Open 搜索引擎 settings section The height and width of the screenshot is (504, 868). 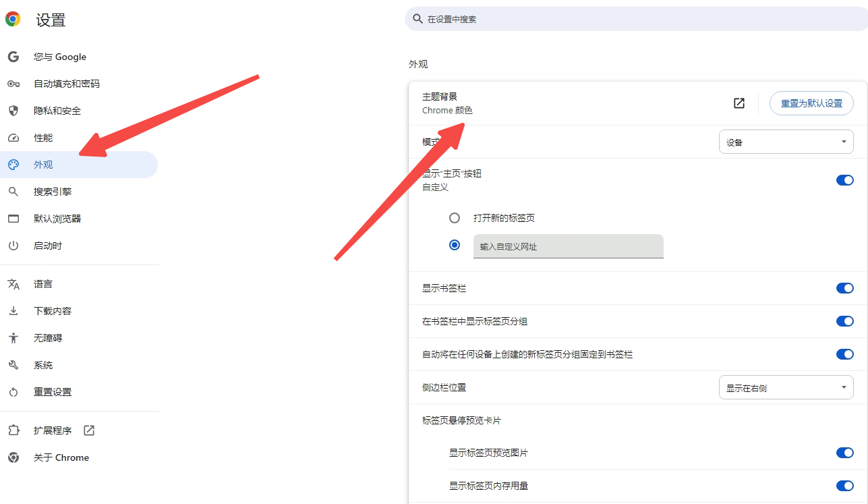(79, 192)
